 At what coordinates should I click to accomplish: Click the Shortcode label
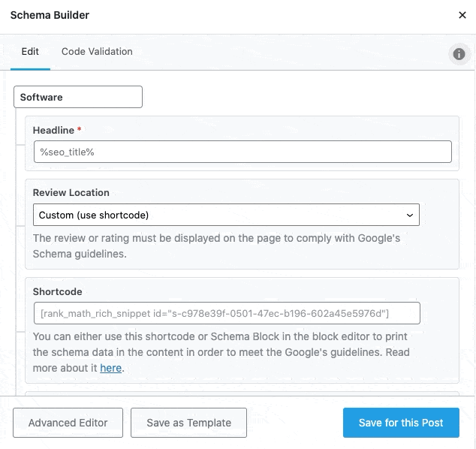pyautogui.click(x=57, y=292)
